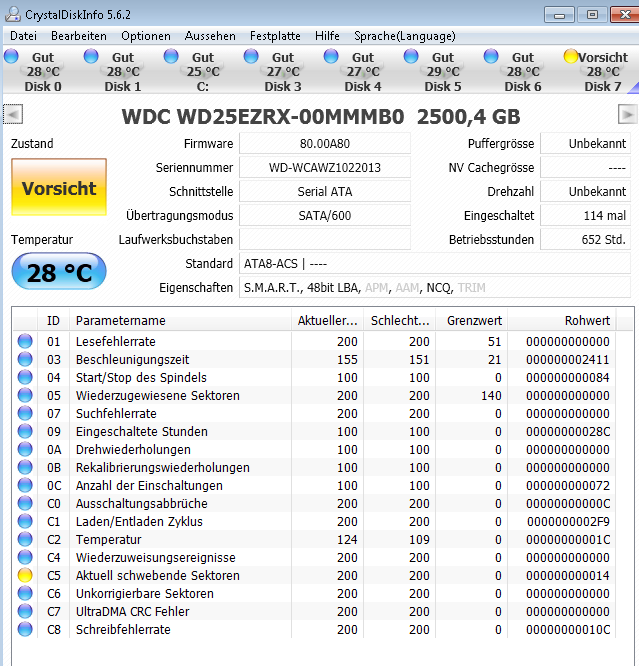Click the Aktueller... column header
639x666 pixels.
[x=327, y=321]
